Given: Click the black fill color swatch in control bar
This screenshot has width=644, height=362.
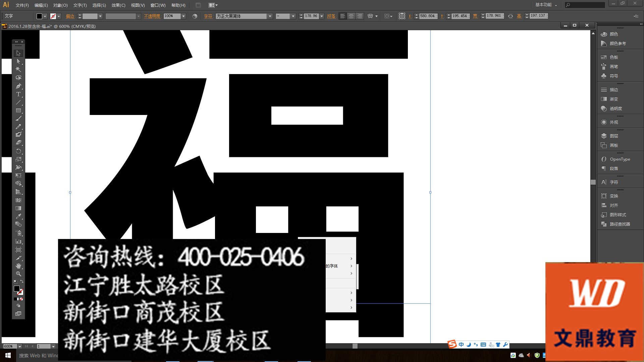Looking at the screenshot, I should (39, 16).
